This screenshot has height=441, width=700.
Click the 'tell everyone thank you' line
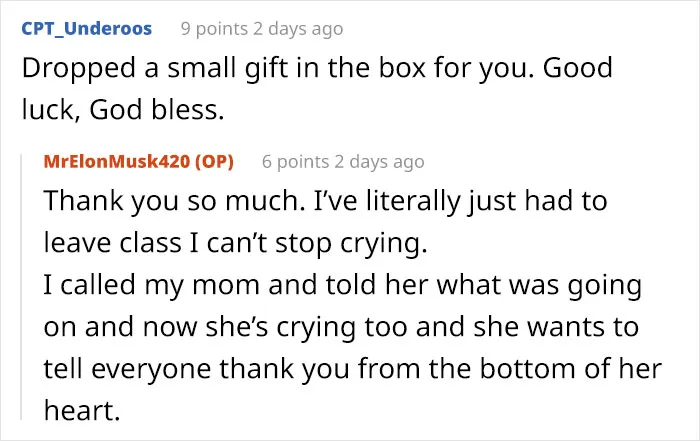(x=353, y=369)
